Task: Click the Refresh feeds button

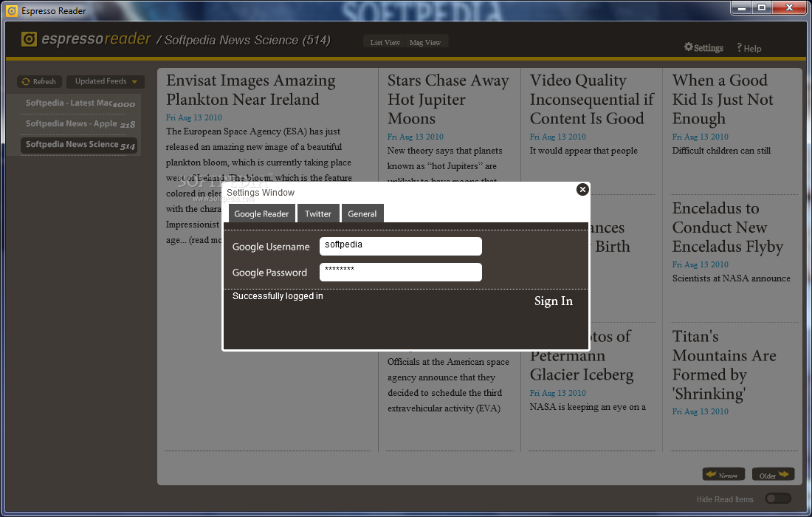Action: 38,82
